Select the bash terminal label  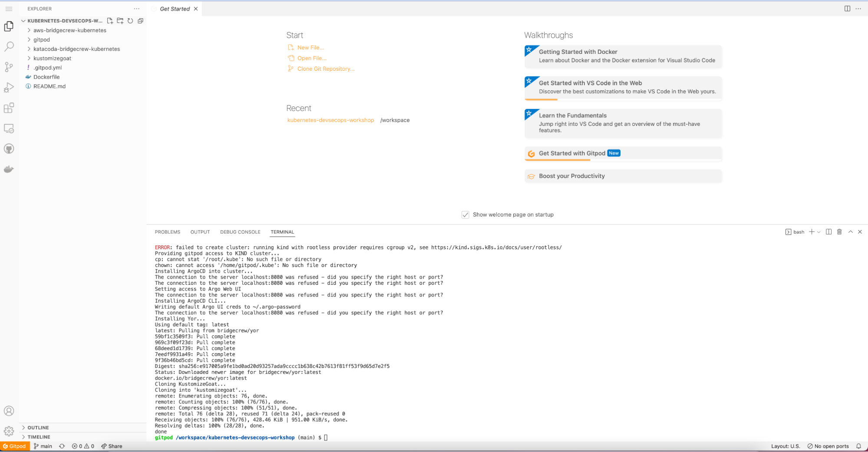795,232
